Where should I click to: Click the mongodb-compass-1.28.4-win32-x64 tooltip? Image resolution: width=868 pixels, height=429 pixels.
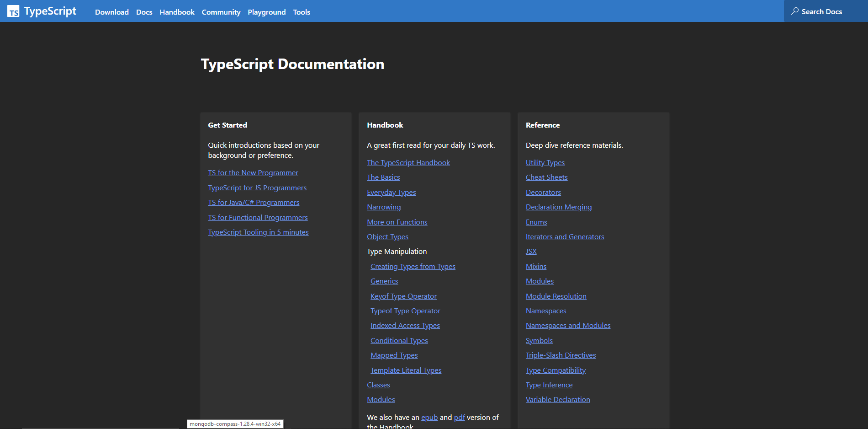235,424
